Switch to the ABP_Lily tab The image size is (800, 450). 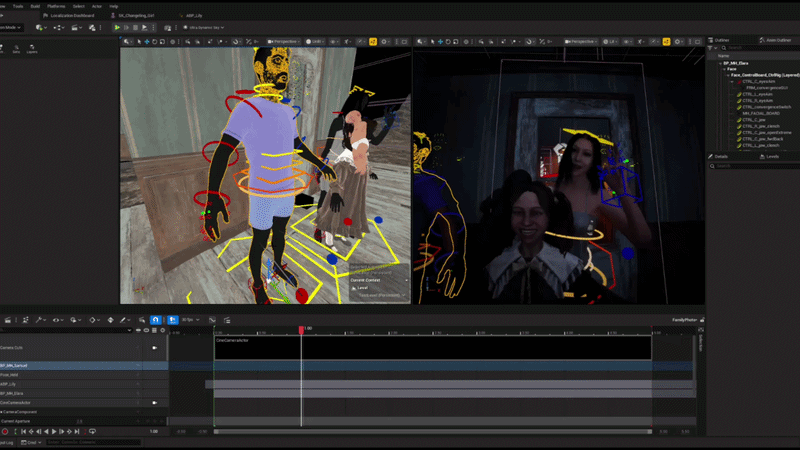click(x=192, y=16)
